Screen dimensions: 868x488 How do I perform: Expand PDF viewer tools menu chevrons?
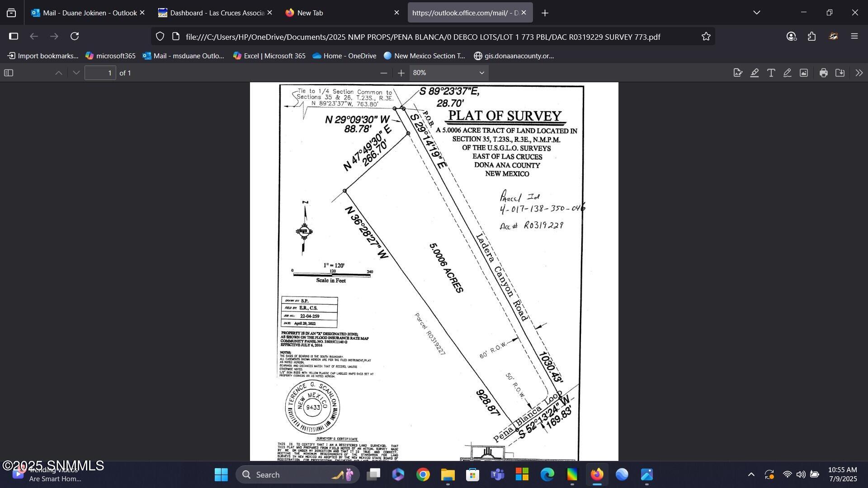click(x=859, y=73)
